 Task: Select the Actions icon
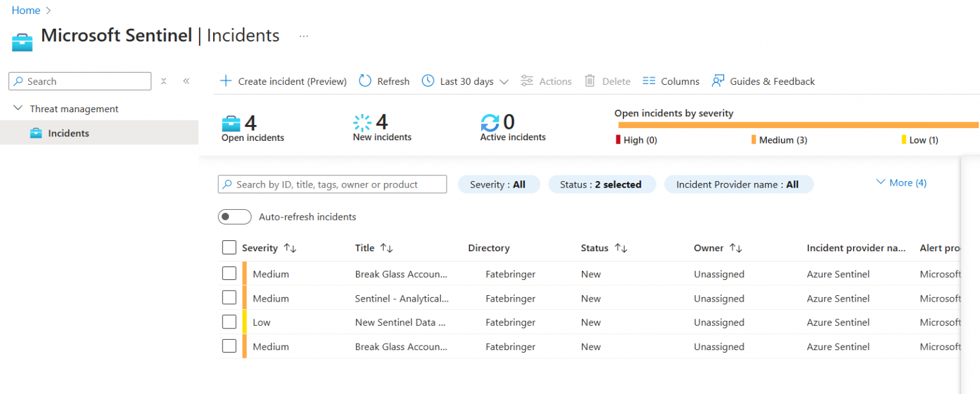(526, 81)
